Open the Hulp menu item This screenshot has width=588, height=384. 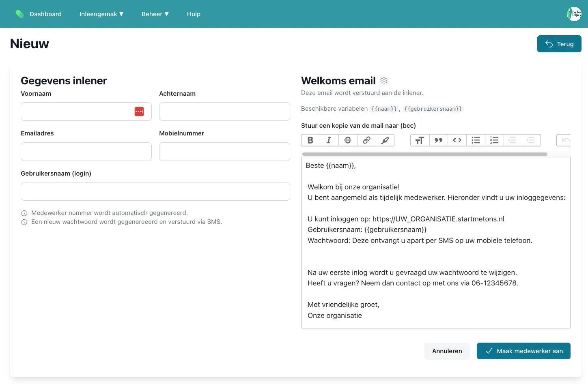[x=194, y=14]
